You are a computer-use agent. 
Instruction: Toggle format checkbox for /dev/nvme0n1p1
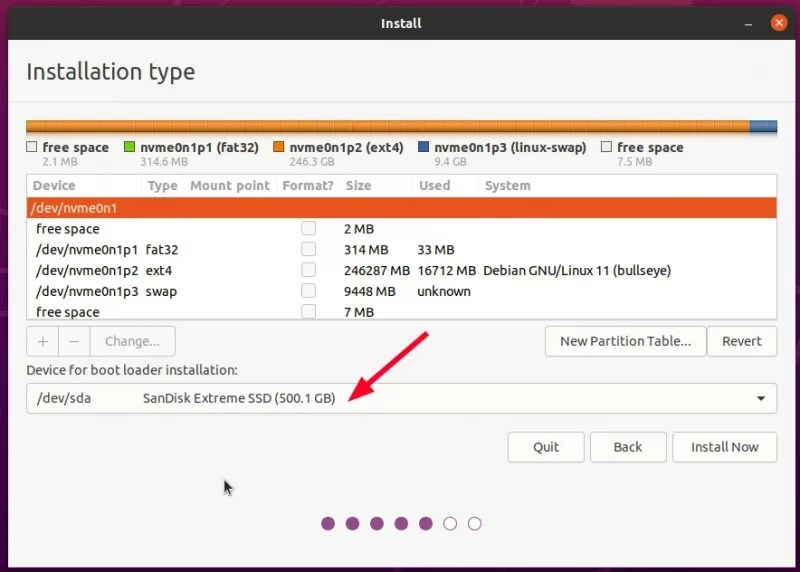point(308,249)
